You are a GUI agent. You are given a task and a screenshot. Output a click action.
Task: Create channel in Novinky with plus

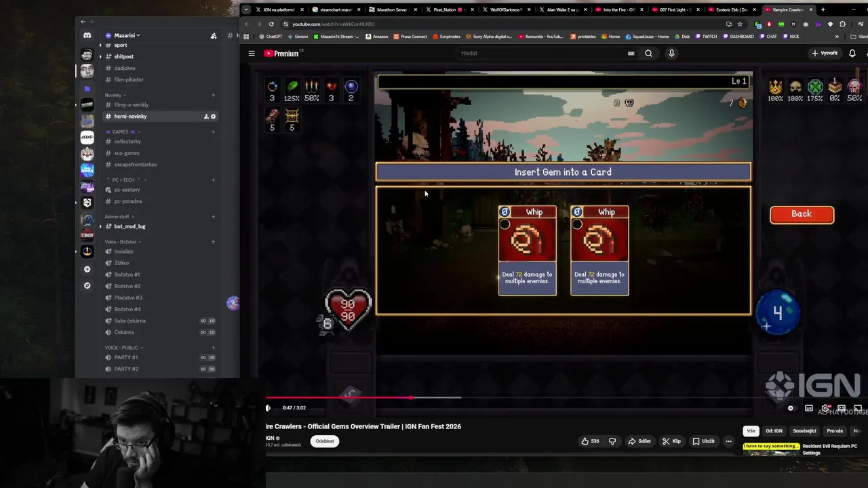point(213,95)
